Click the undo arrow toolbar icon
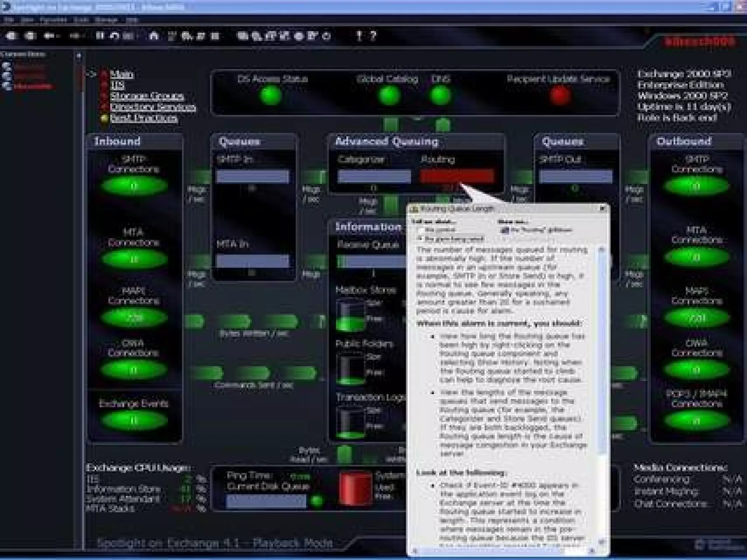747x560 pixels. pos(115,36)
